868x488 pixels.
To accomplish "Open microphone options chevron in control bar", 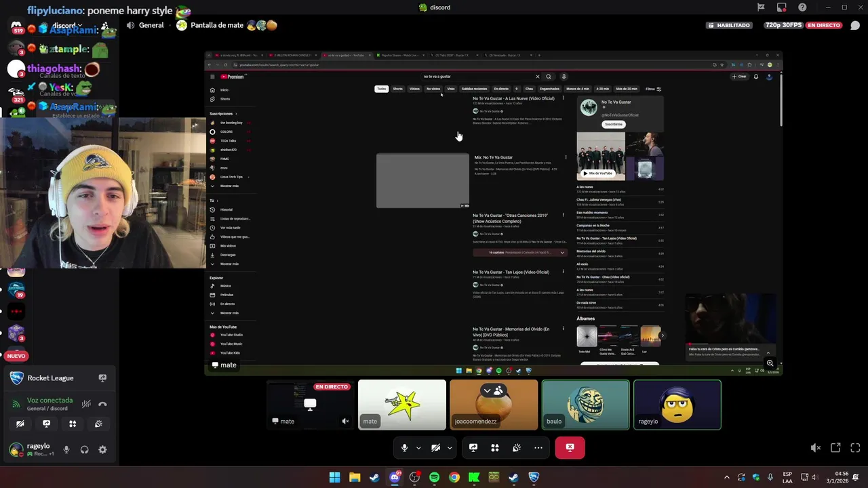I will tap(418, 447).
